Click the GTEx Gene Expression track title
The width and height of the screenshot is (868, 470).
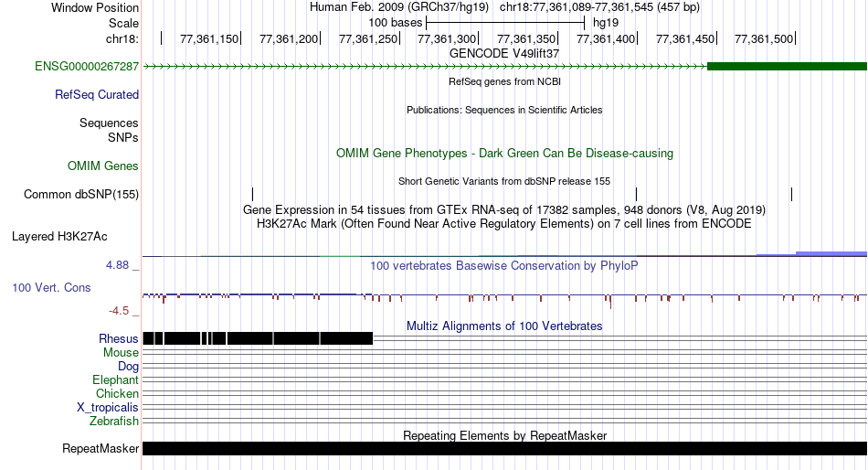(504, 210)
